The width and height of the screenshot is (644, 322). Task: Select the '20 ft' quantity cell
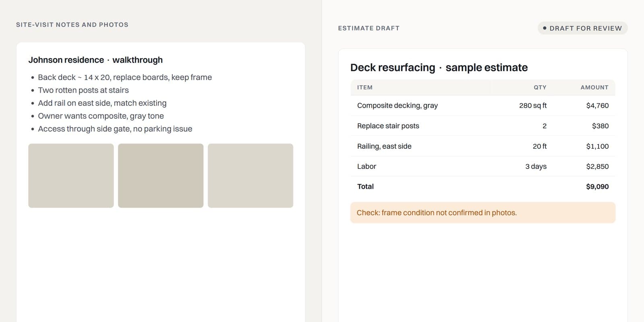click(540, 146)
